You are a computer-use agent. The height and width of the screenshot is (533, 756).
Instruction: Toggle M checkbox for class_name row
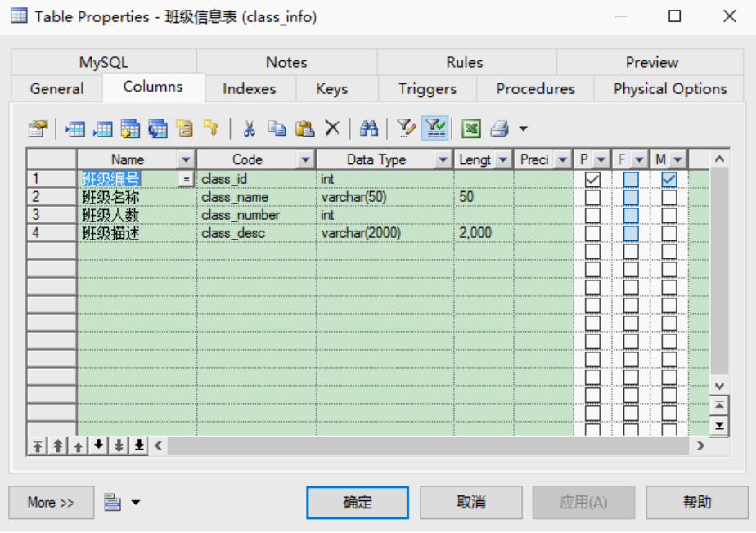[668, 197]
